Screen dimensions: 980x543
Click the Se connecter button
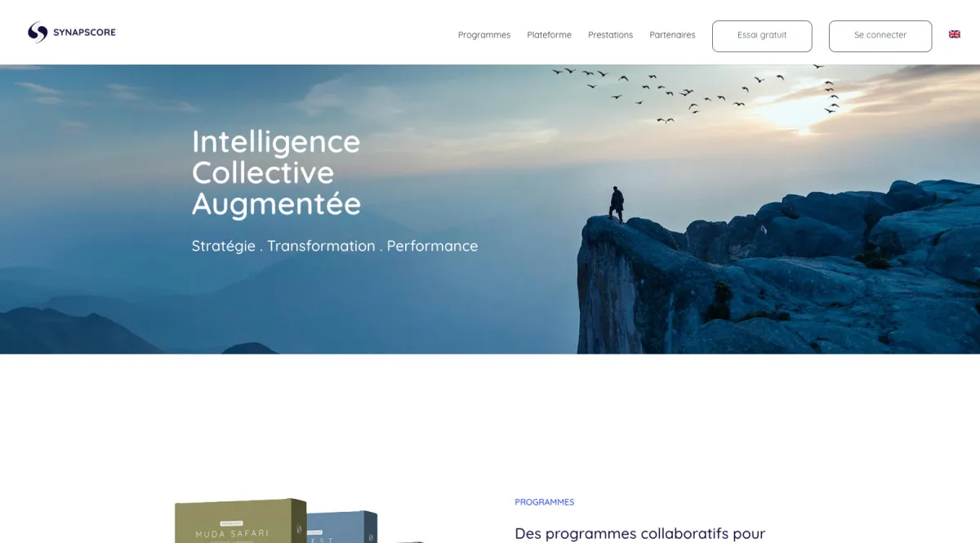880,36
